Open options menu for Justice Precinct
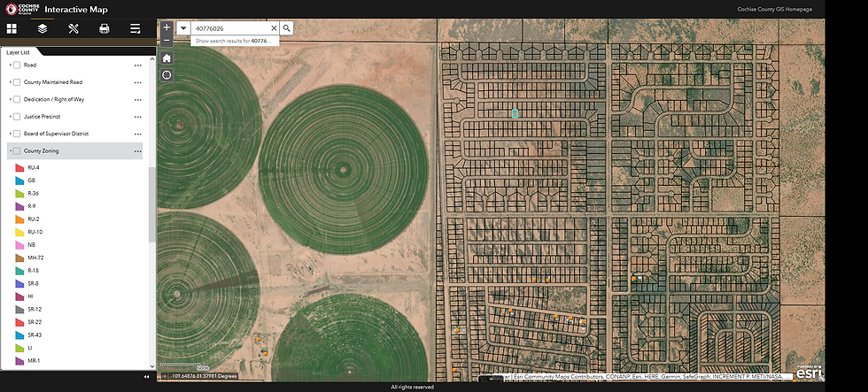Image resolution: width=868 pixels, height=392 pixels. (x=138, y=117)
